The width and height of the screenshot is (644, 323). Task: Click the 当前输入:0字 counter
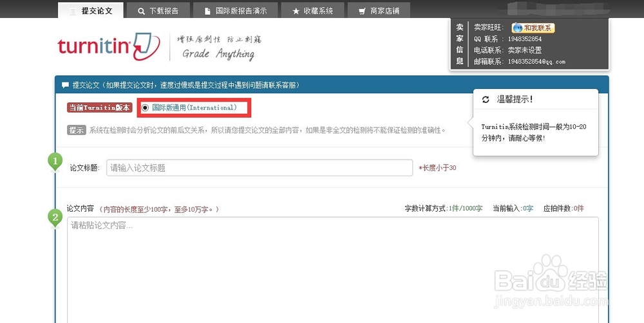pyautogui.click(x=513, y=208)
